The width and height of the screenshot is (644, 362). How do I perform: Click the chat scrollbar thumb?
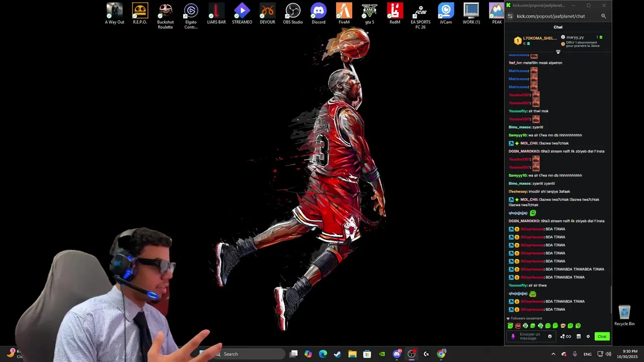(611, 300)
